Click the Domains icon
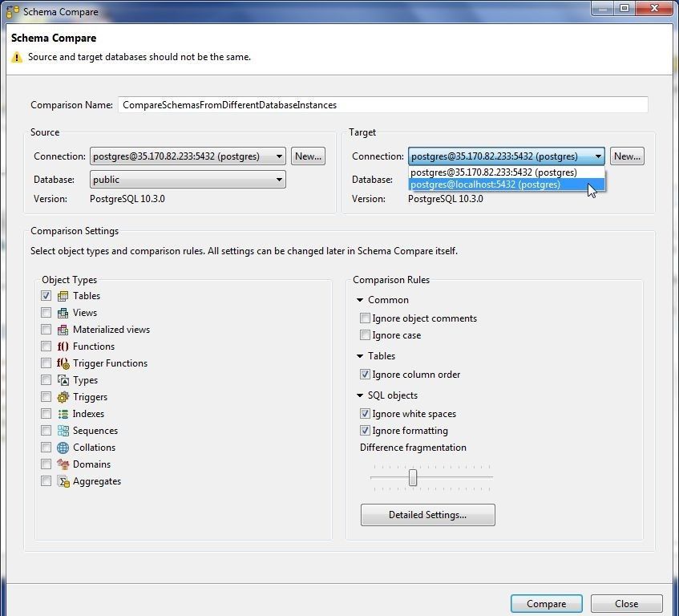679x616 pixels. [x=63, y=464]
